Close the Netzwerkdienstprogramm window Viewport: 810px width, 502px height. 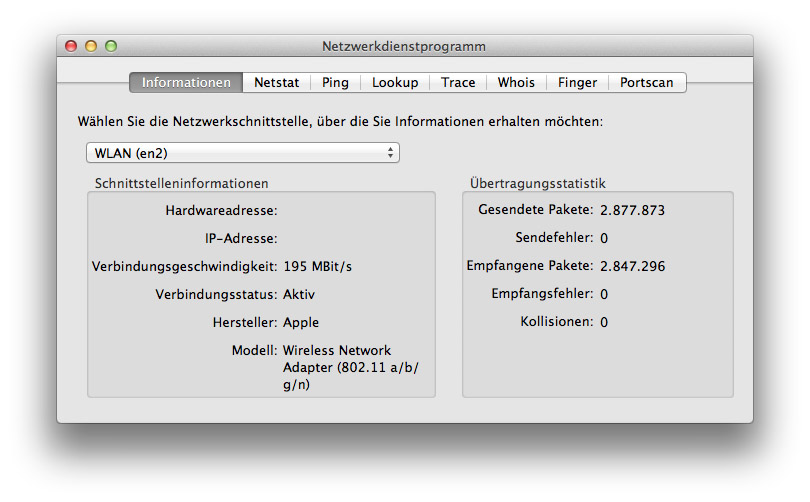click(x=71, y=46)
